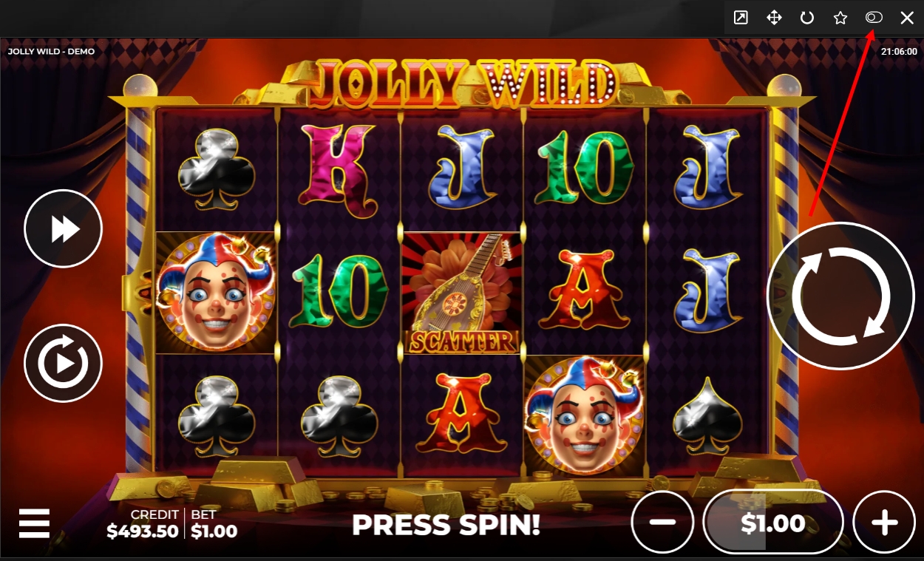The image size is (924, 561).
Task: Open the hamburger menu
Action: [x=34, y=523]
